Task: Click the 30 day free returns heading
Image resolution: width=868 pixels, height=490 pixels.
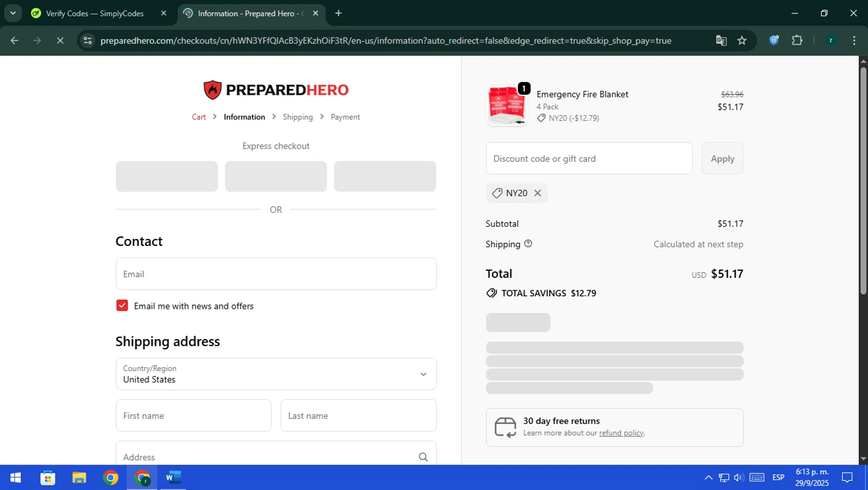Action: 561,421
